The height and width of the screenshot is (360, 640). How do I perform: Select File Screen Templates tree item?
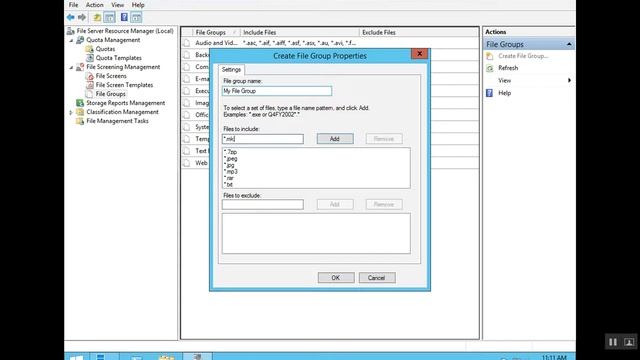[124, 85]
